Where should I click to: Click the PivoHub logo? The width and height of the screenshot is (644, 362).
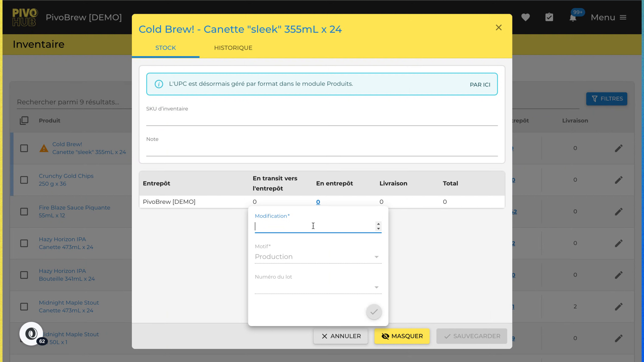[x=25, y=17]
